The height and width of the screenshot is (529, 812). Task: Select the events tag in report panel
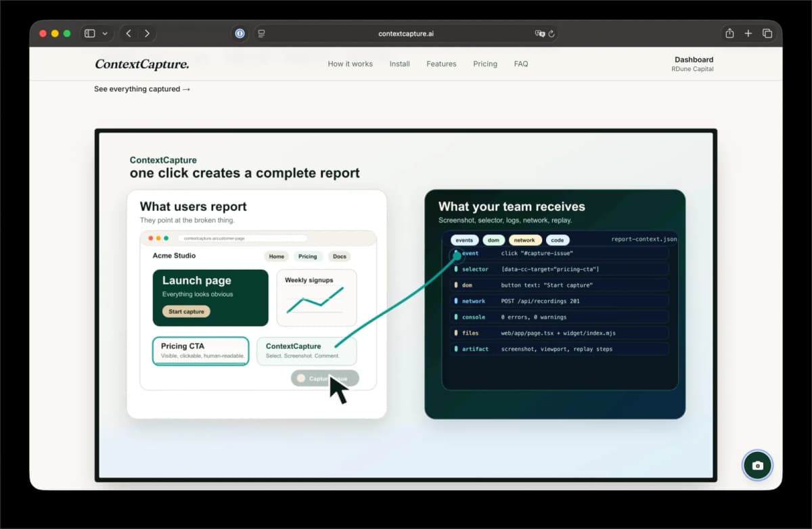[464, 240]
